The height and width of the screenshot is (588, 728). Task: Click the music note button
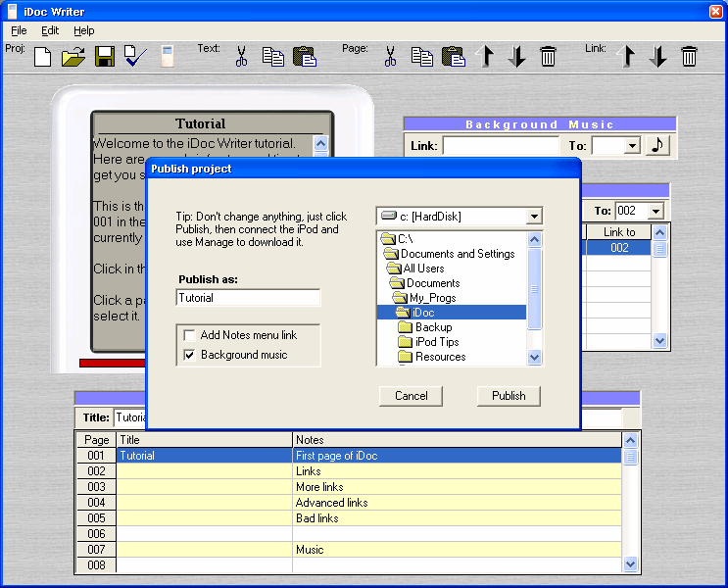coord(657,145)
